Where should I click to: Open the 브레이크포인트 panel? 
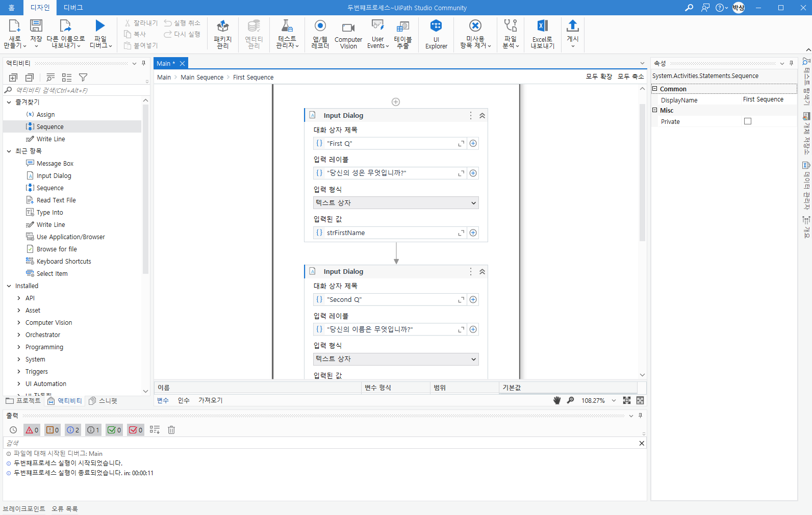[x=24, y=509]
